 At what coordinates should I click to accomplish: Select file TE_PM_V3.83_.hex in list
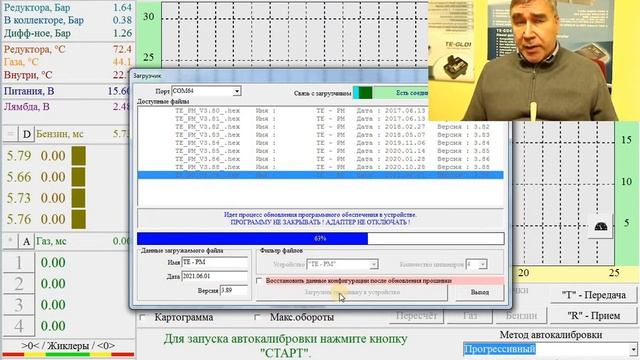(320, 135)
